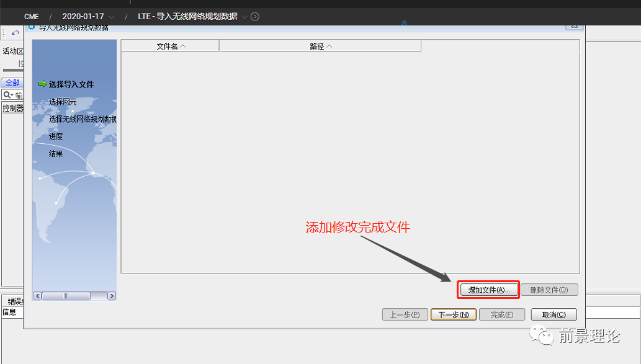
Task: Click the CME breadcrumb item
Action: (32, 17)
